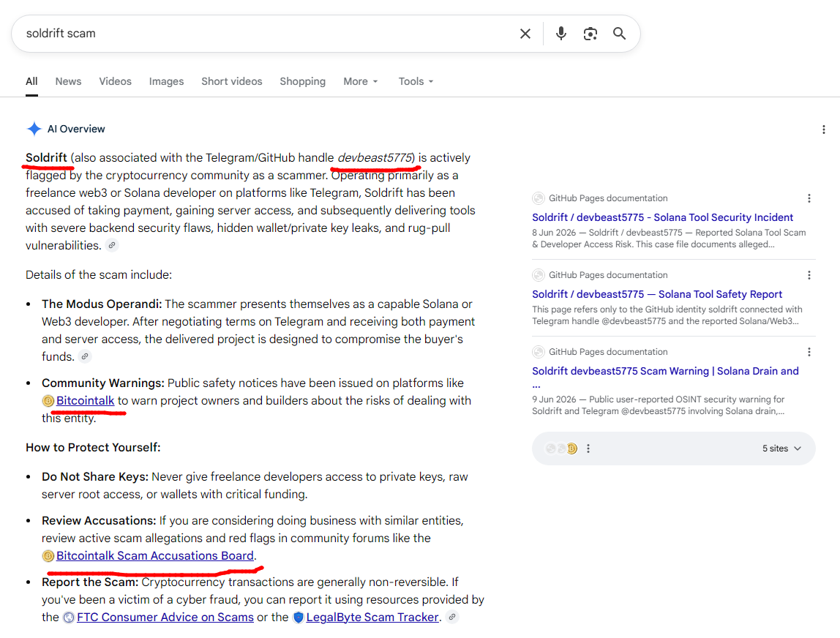Click the italic 'devbeast5775' handle text
This screenshot has width=840, height=638.
click(375, 158)
